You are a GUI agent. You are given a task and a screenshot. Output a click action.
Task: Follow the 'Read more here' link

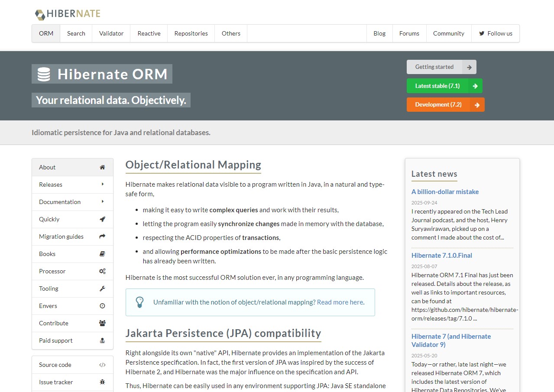tap(340, 302)
